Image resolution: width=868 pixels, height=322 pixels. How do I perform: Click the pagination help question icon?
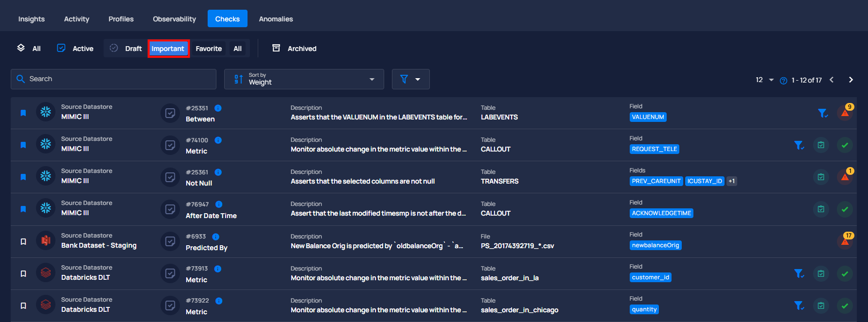click(x=783, y=81)
